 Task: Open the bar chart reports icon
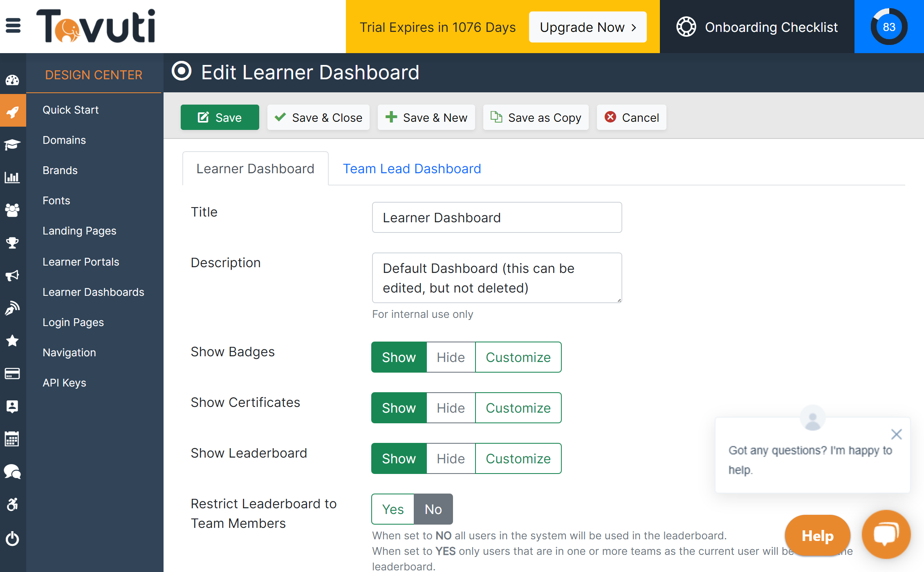coord(13,177)
